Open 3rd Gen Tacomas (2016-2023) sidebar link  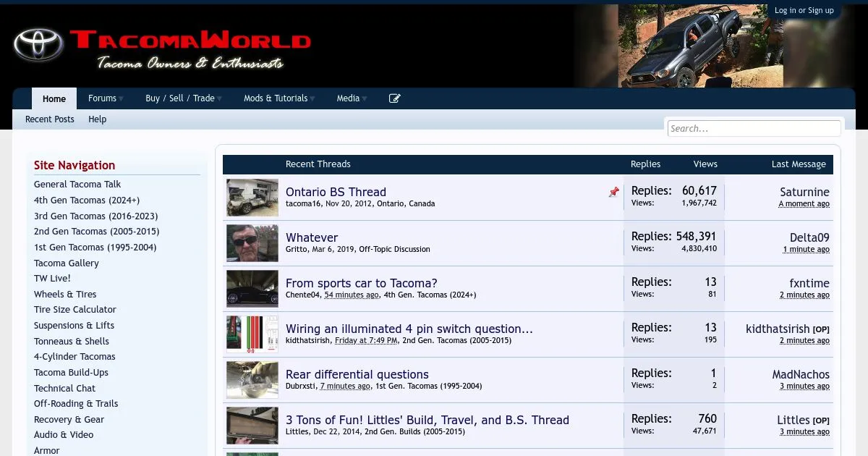pyautogui.click(x=95, y=216)
